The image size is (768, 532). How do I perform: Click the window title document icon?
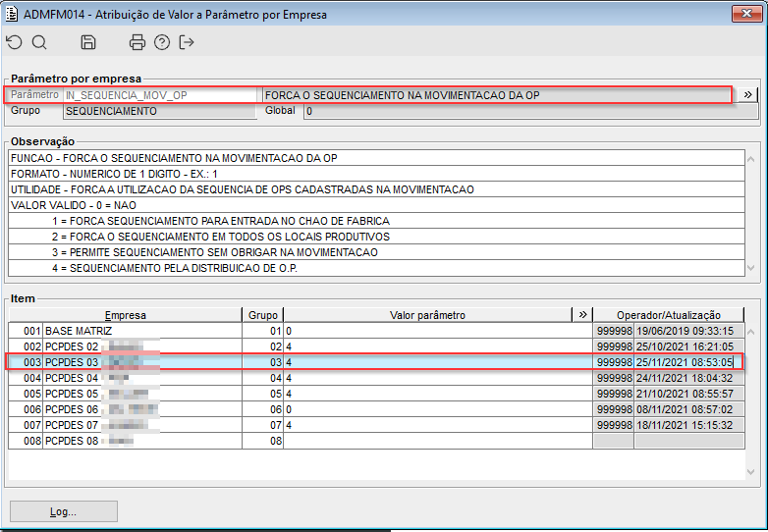coord(11,14)
